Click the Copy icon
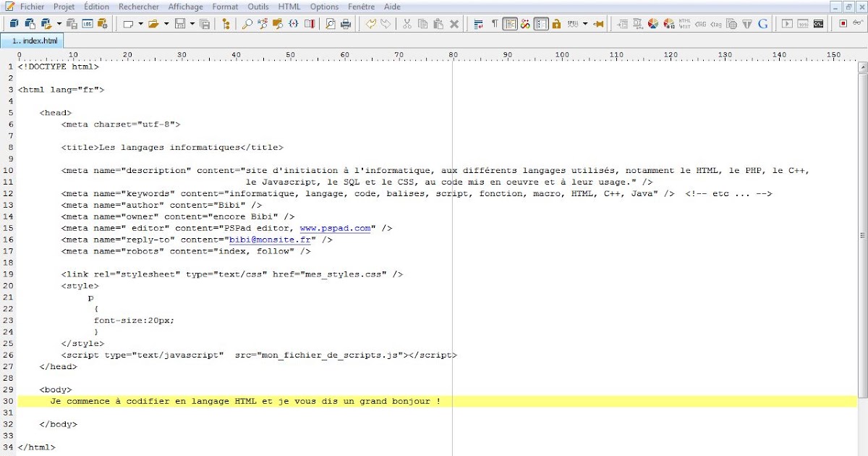The width and height of the screenshot is (868, 456). coord(423,24)
